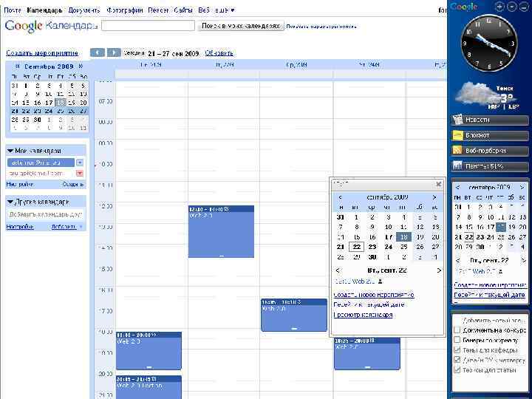532x399 pixels.
Task: Click the calendar search input field
Action: 148,26
